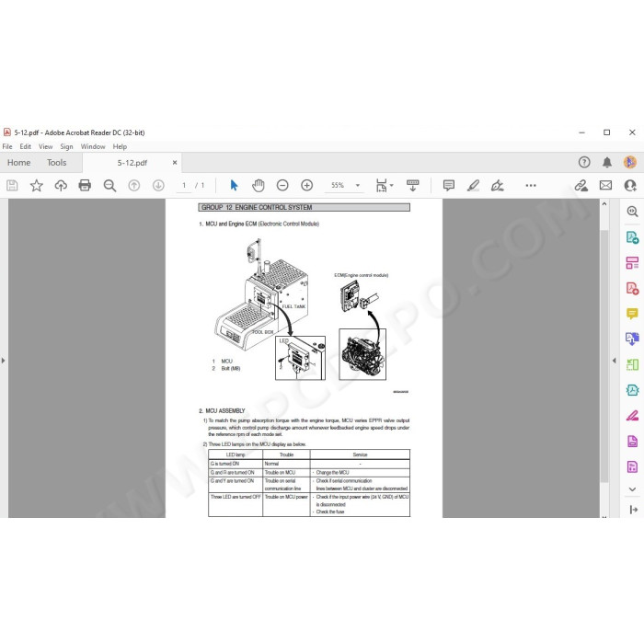Open Fill & Sign sidebar tool
The width and height of the screenshot is (644, 644).
pyautogui.click(x=632, y=416)
